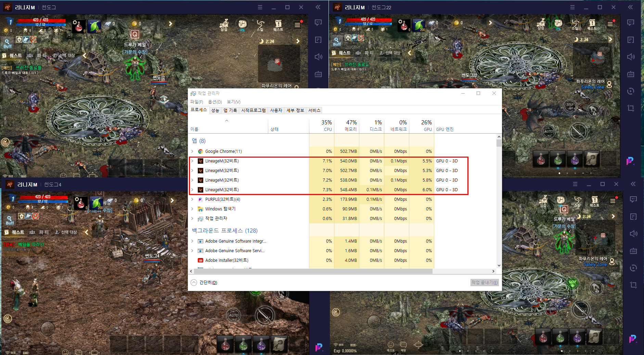Open 스킬 icon in 썬도그 window
The width and height of the screenshot is (644, 355).
tap(260, 25)
